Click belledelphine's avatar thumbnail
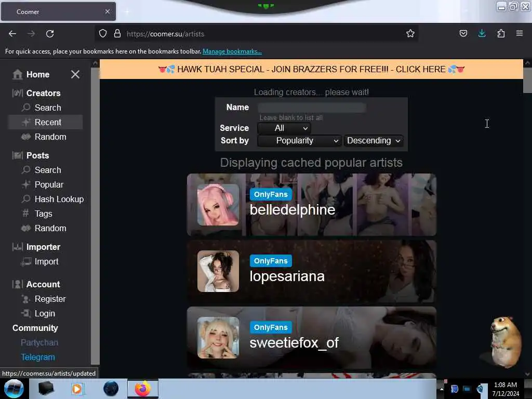This screenshot has height=399, width=532. [x=218, y=205]
